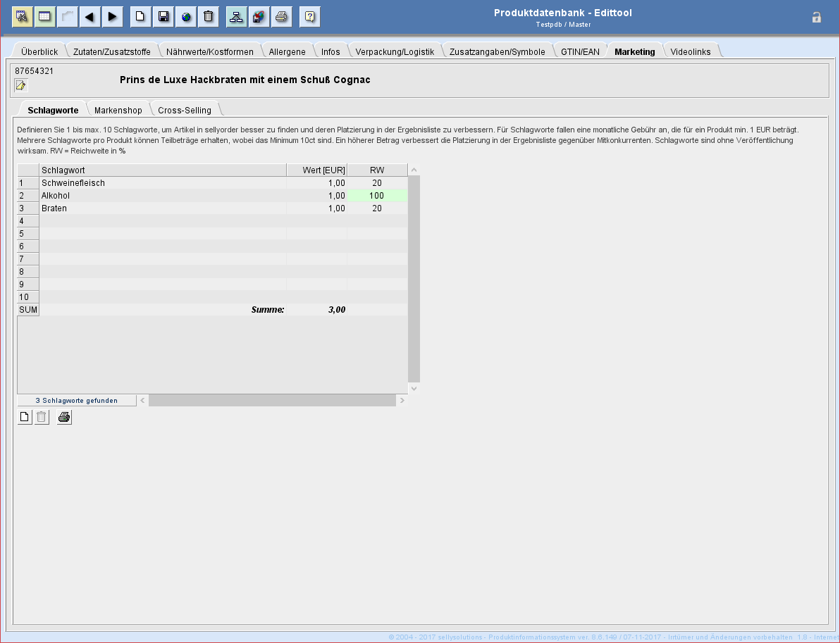Click the product title Prins de Luxe Hackbraten
The width and height of the screenshot is (840, 643).
(x=245, y=80)
